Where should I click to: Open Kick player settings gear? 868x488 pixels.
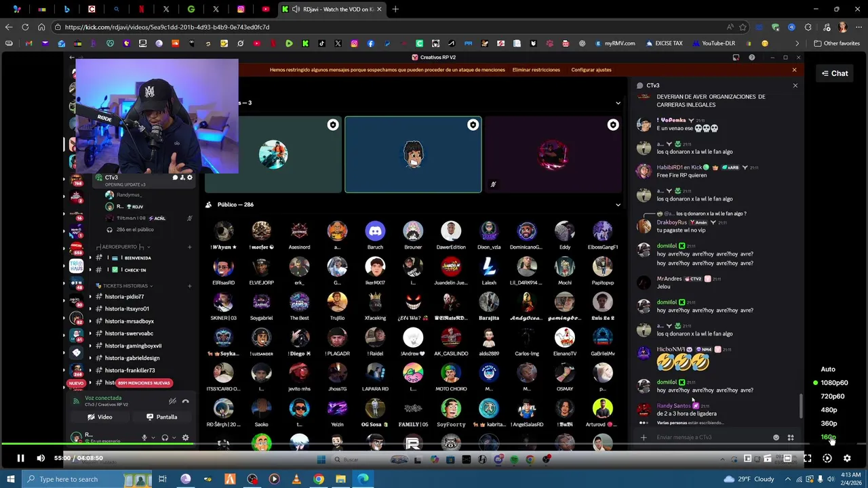[x=847, y=458]
